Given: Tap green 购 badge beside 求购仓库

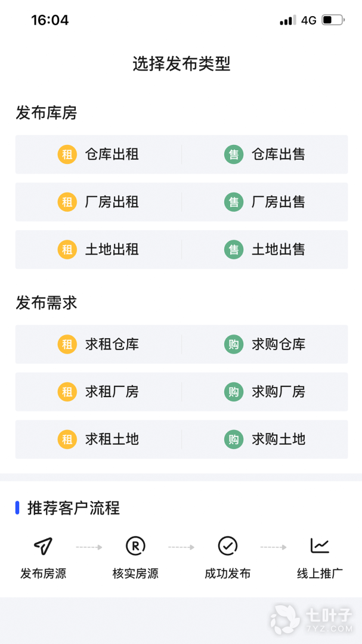Looking at the screenshot, I should point(234,344).
